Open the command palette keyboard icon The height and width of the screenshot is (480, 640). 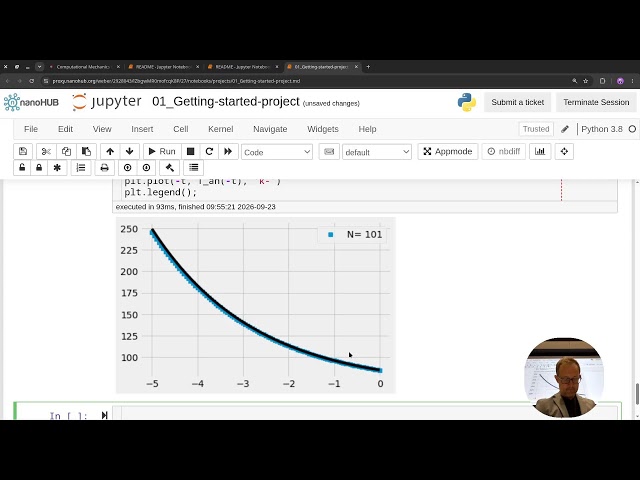[329, 152]
